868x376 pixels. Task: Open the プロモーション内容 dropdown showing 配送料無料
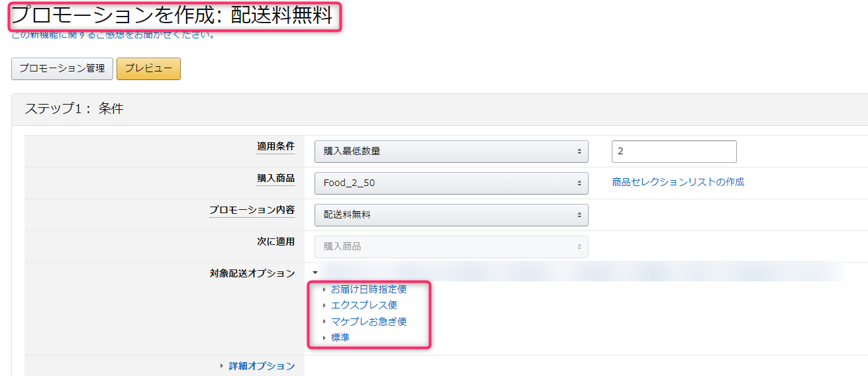click(x=451, y=214)
